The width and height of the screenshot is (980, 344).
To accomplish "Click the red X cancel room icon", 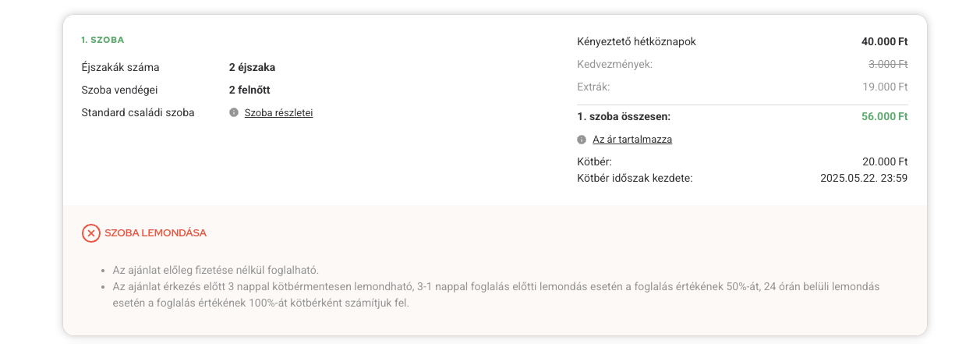I will [91, 232].
